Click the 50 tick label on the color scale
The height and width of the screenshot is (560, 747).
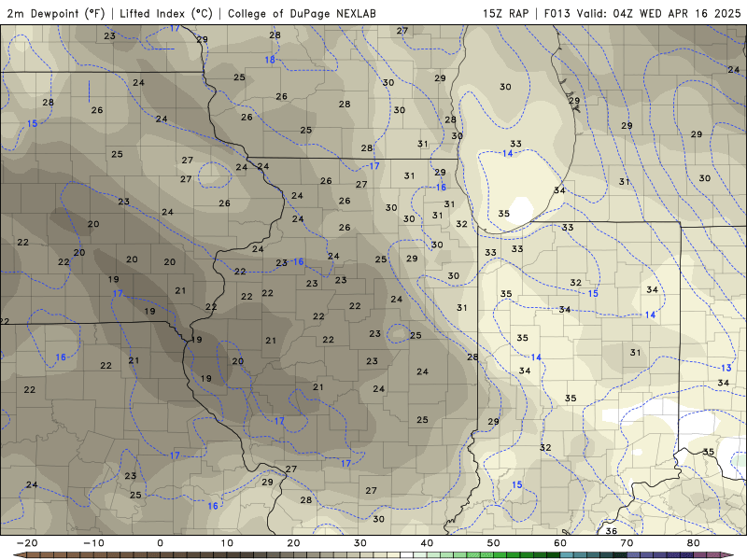(x=494, y=543)
